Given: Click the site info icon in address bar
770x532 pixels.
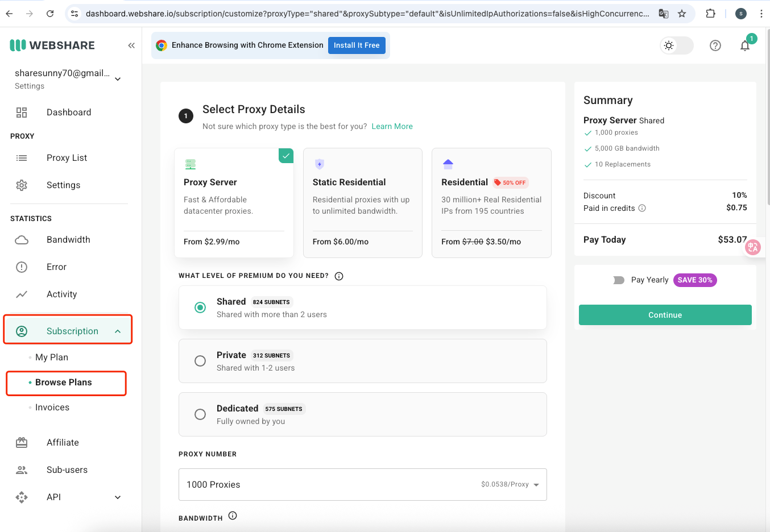Looking at the screenshot, I should pos(74,14).
